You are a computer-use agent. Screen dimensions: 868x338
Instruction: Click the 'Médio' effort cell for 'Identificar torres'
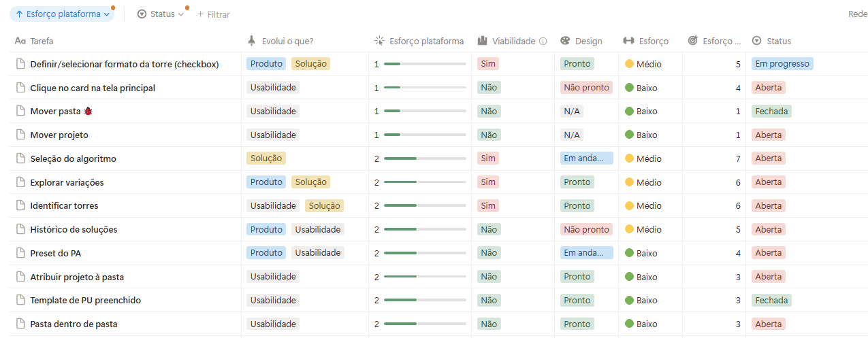[648, 206]
